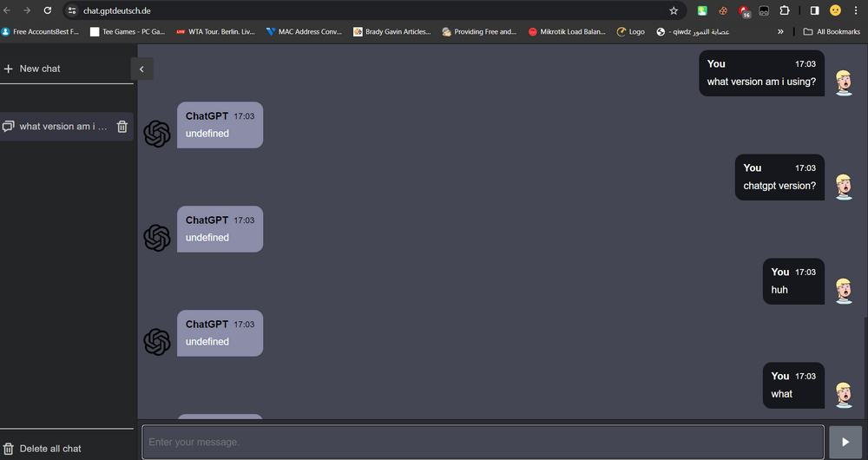Open site information icon in address bar
Viewport: 868px width, 460px height.
[72, 10]
